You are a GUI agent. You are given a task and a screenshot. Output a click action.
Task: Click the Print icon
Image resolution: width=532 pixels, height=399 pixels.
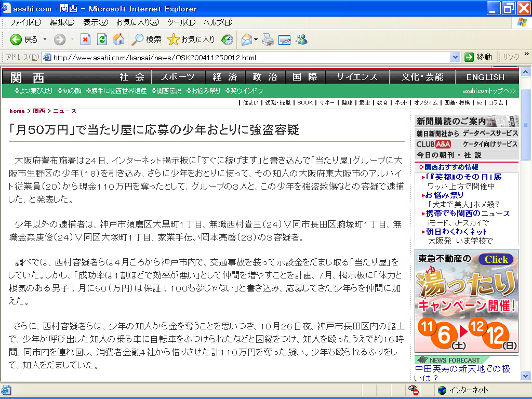(x=268, y=39)
